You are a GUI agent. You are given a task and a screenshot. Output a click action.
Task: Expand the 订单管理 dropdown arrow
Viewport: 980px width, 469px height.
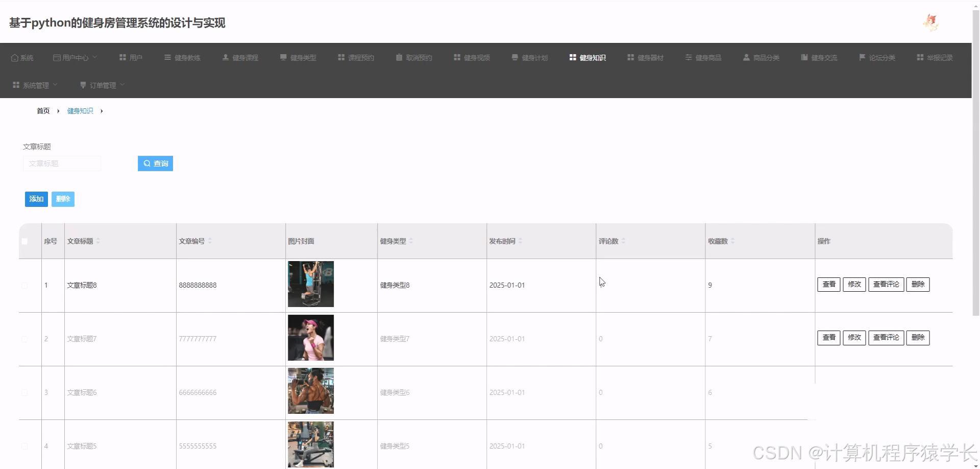tap(122, 85)
